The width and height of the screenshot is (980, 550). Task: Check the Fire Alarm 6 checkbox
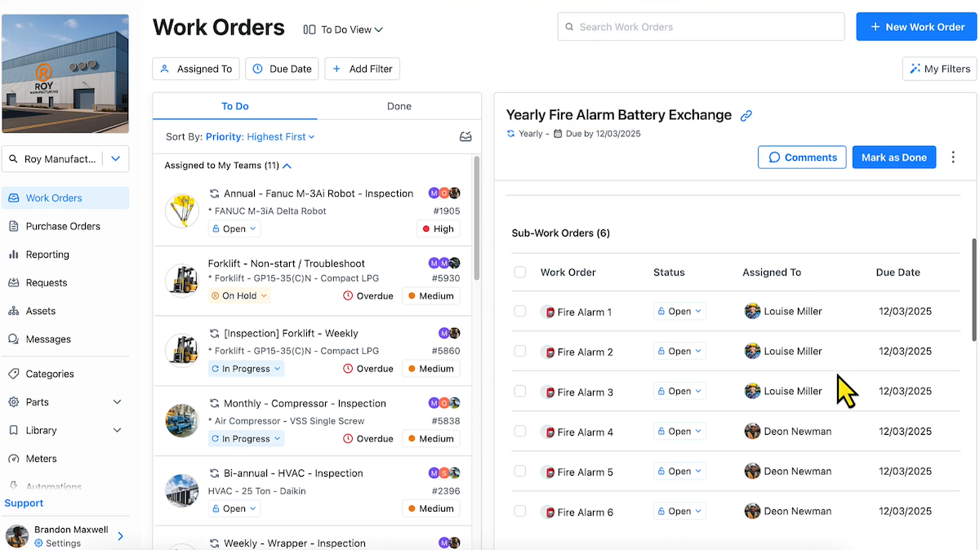(520, 511)
